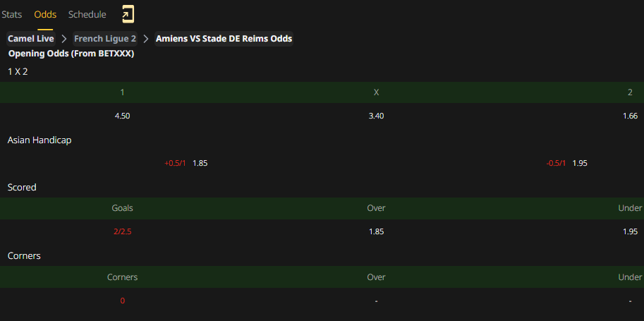644x321 pixels.
Task: Open French Ligue 2 breadcrumb link
Action: tap(104, 39)
